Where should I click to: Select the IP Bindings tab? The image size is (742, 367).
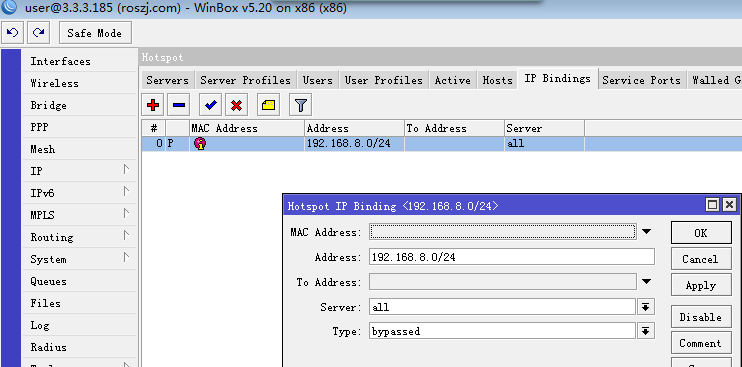click(557, 79)
